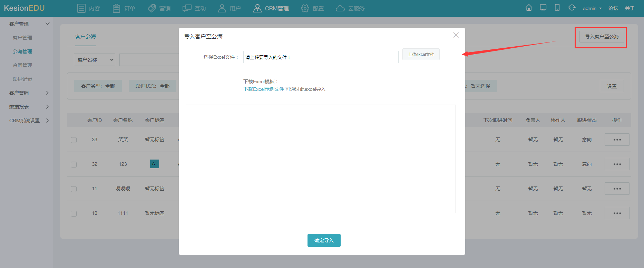Click the KesionEDU logo
The height and width of the screenshot is (268, 644).
(x=24, y=8)
